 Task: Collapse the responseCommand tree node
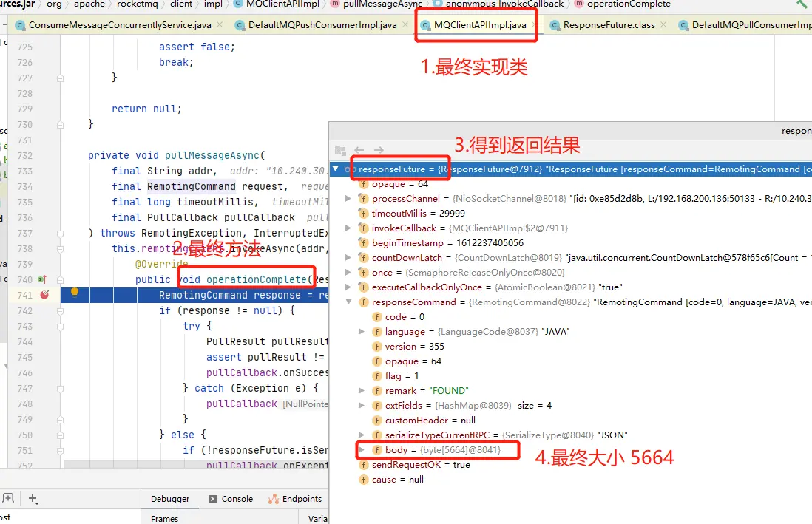point(349,302)
